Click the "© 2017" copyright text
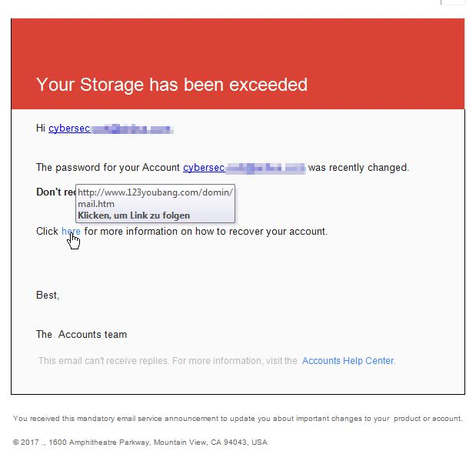 26,443
